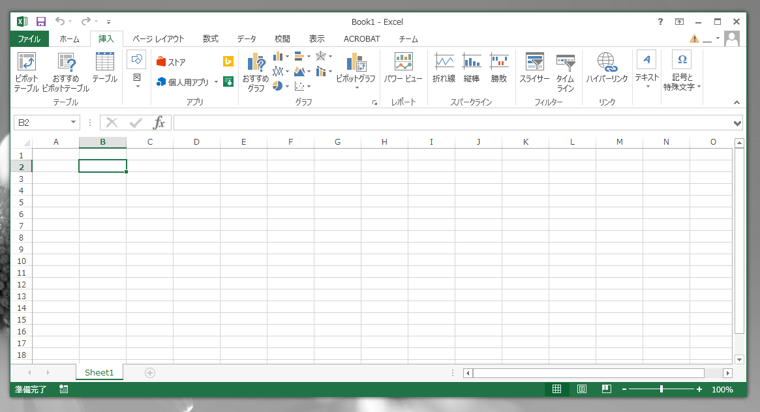
Task: Insert 縦棒 column sparkline
Action: coord(471,67)
